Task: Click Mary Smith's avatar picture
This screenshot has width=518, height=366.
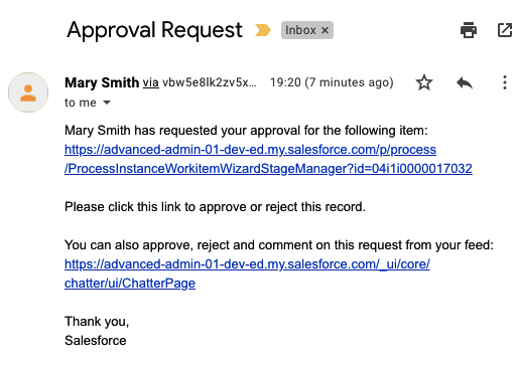Action: [28, 92]
